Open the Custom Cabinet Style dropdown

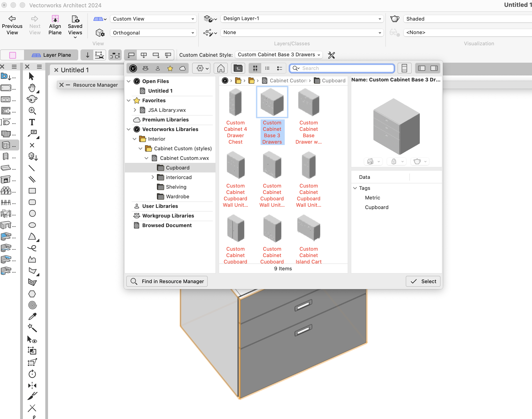278,55
